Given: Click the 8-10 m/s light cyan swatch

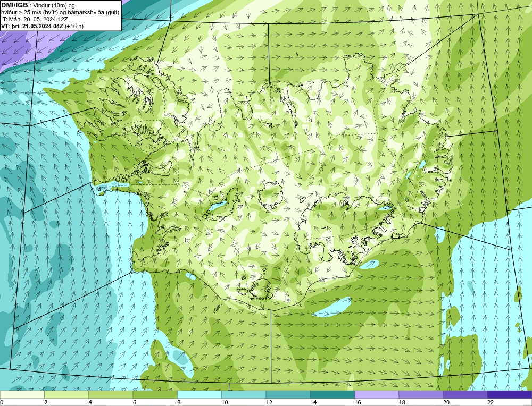Looking at the screenshot, I should (199, 395).
